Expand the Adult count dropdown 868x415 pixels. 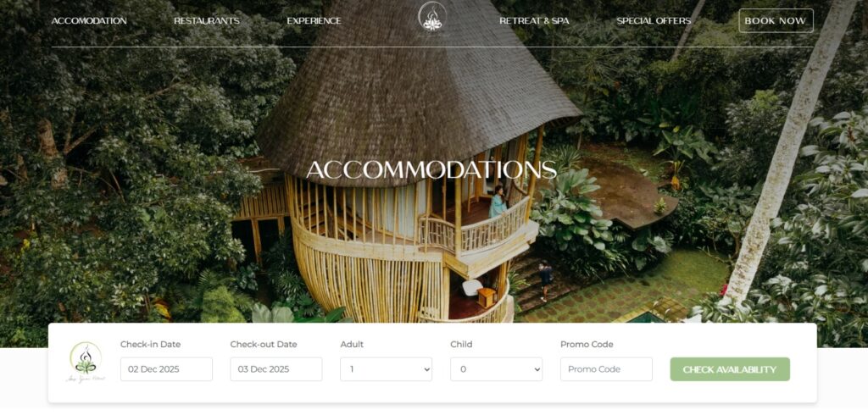tap(386, 369)
